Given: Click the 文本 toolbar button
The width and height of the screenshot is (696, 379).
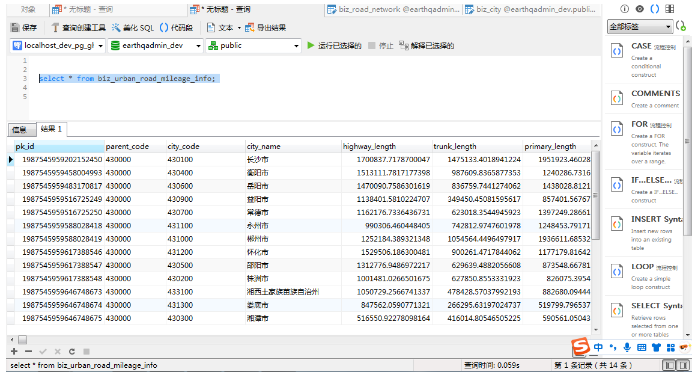Looking at the screenshot, I should (220, 28).
